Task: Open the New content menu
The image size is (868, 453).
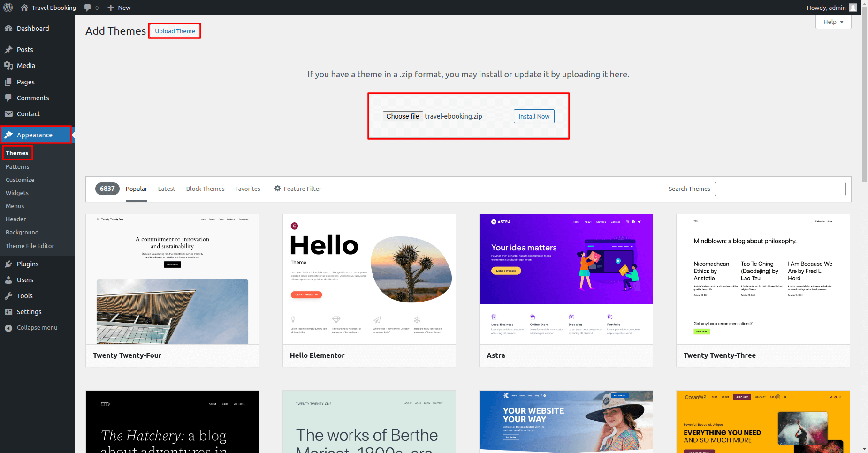Action: point(119,8)
